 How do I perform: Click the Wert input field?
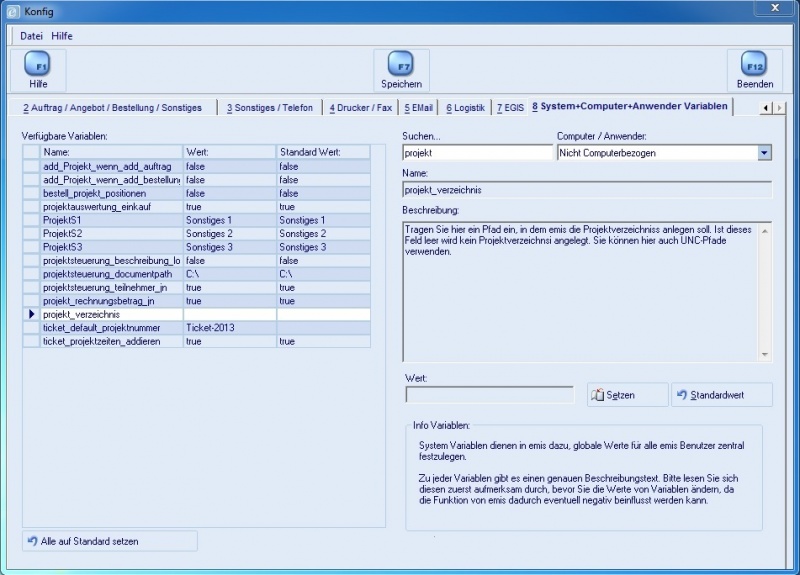[x=490, y=394]
